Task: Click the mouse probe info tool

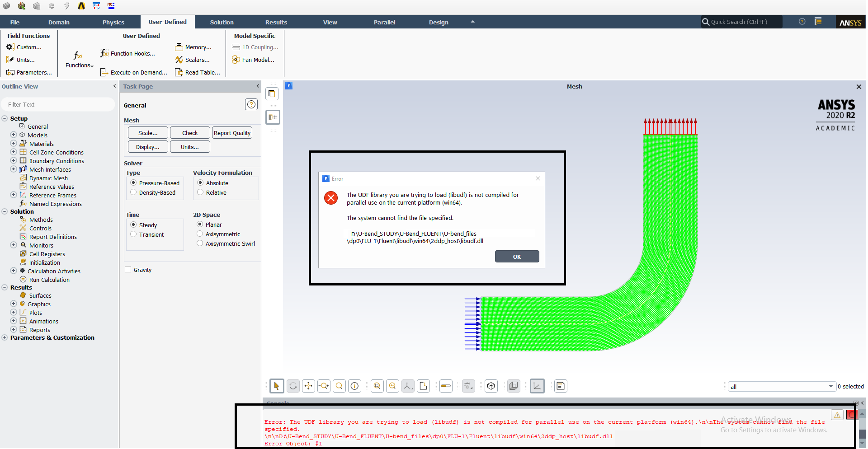Action: [354, 386]
